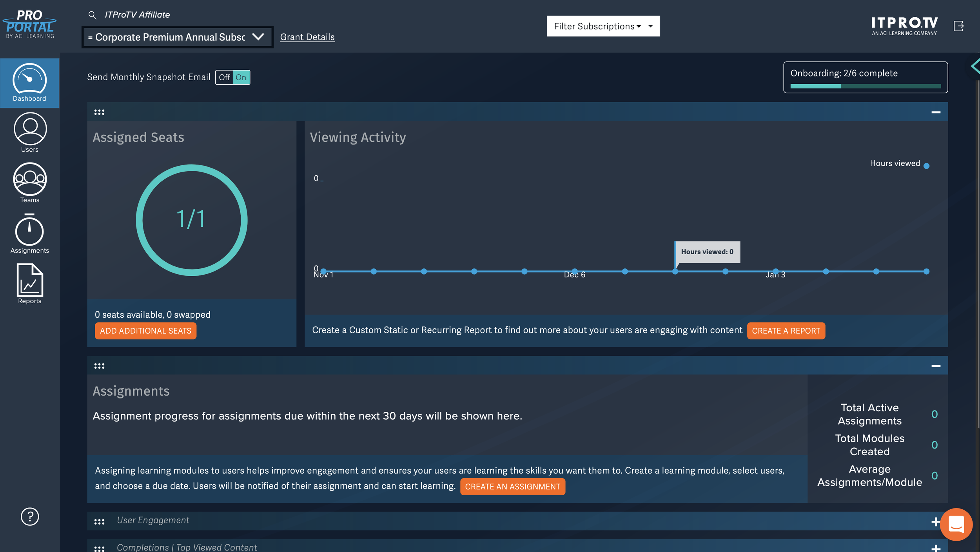This screenshot has width=980, height=552.
Task: Open the help question mark
Action: pos(30,516)
